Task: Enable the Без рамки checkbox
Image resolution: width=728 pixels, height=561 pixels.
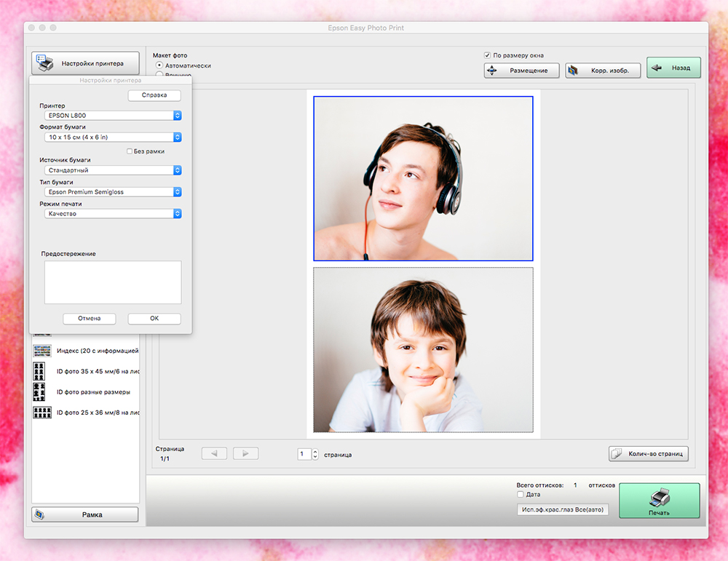Action: click(x=130, y=151)
